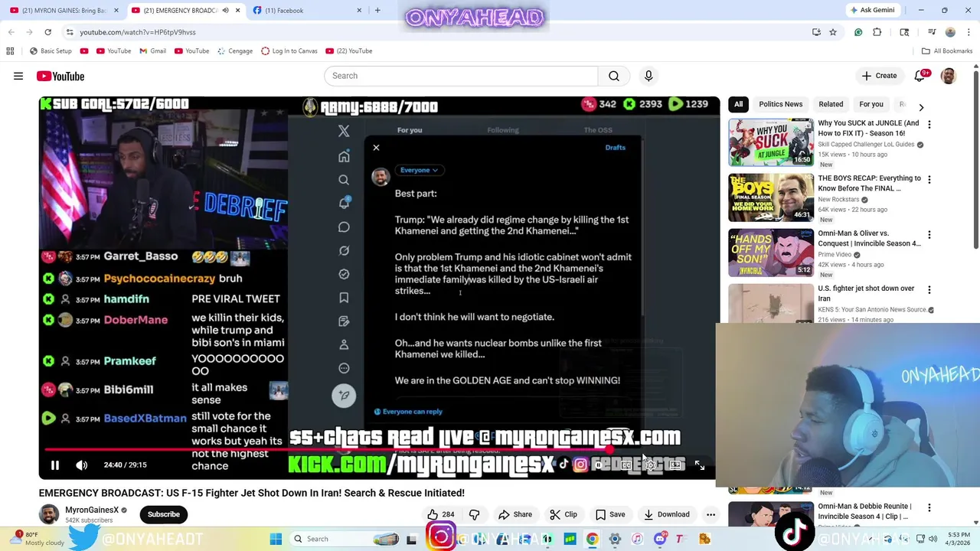
Task: Focus the YouTube search field
Action: coord(461,76)
